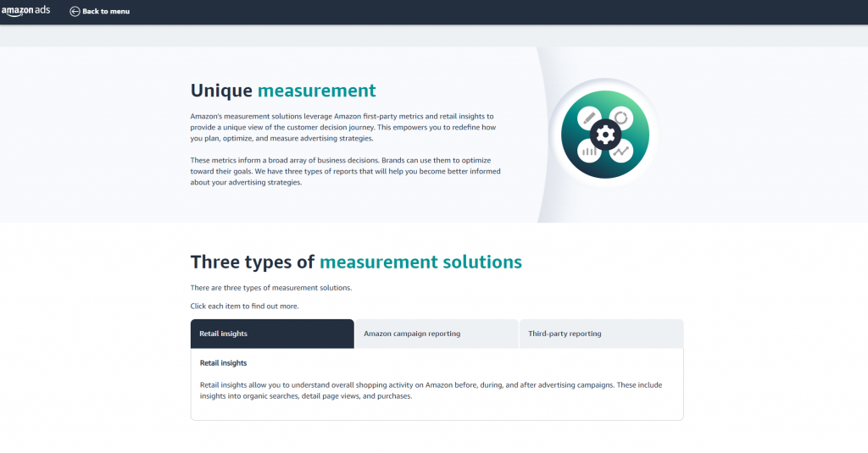
Task: Click the measurement gear illustration
Action: coord(605,135)
